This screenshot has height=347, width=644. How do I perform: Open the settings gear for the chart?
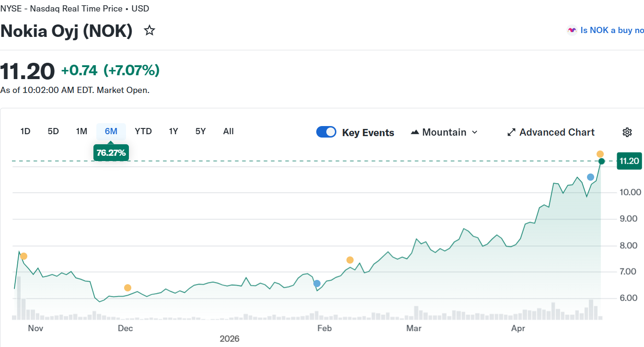point(627,132)
